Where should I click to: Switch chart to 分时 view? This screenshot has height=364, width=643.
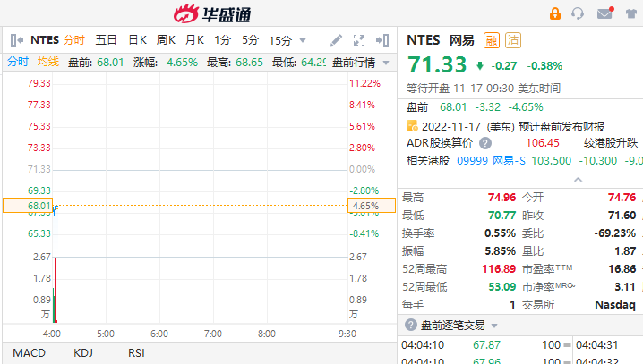coord(73,40)
